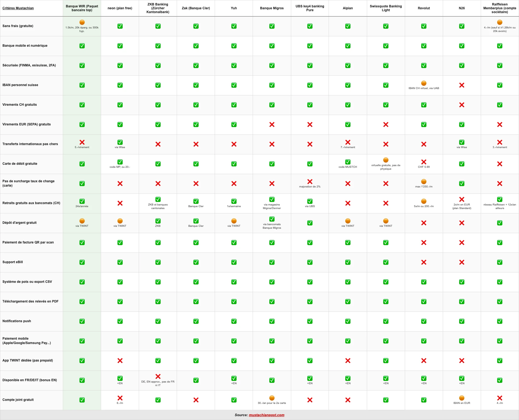
Task: Click the 'Paiement de facture QR par scan' label
Action: pyautogui.click(x=28, y=242)
